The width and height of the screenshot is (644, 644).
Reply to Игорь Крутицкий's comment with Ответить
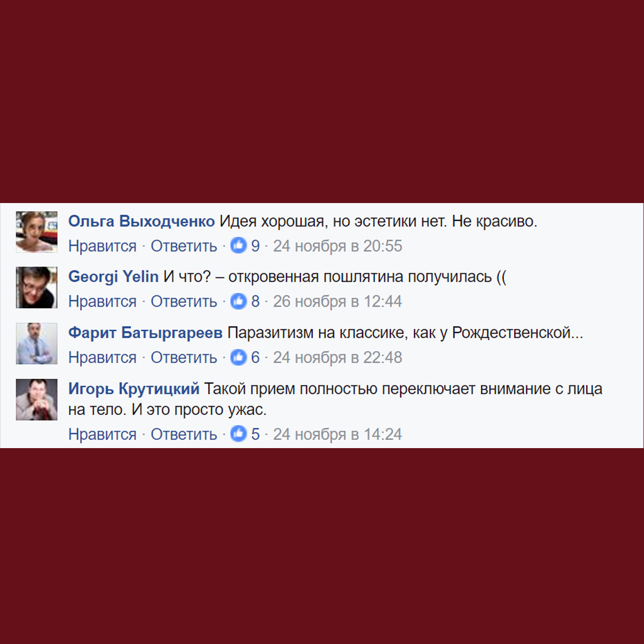coord(184,434)
